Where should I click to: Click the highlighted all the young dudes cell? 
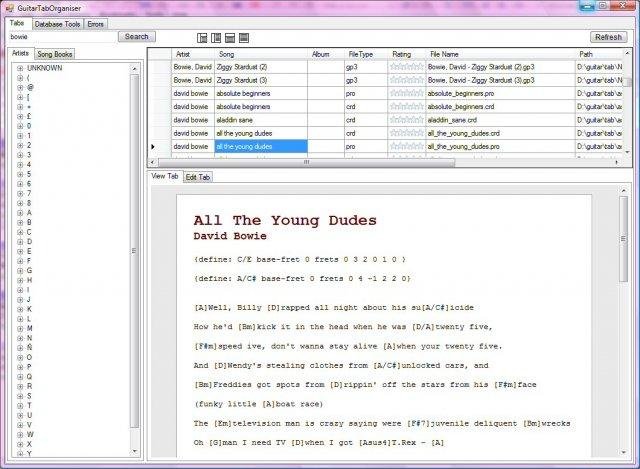261,147
